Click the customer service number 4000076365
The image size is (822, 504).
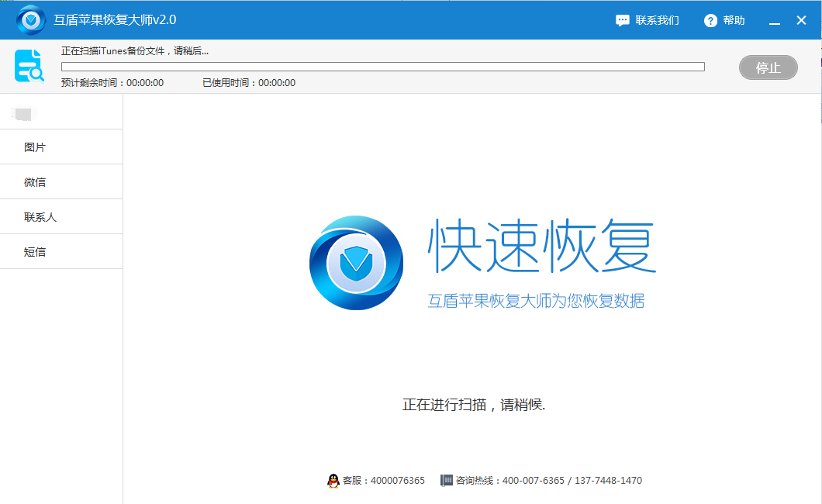coord(397,481)
